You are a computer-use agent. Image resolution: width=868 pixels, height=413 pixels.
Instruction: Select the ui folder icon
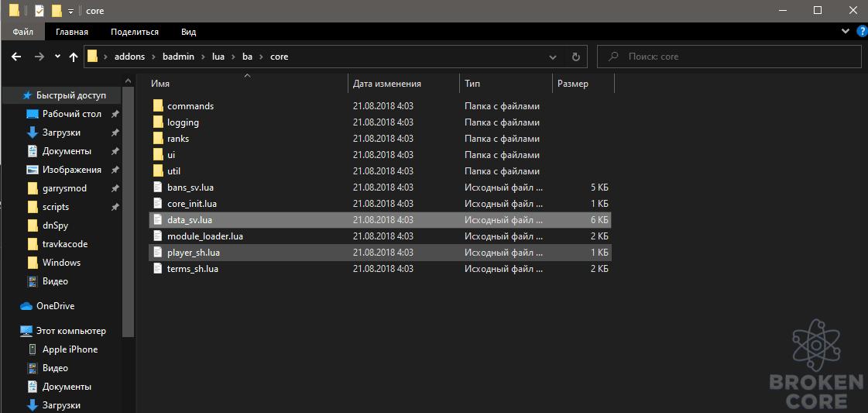[158, 155]
